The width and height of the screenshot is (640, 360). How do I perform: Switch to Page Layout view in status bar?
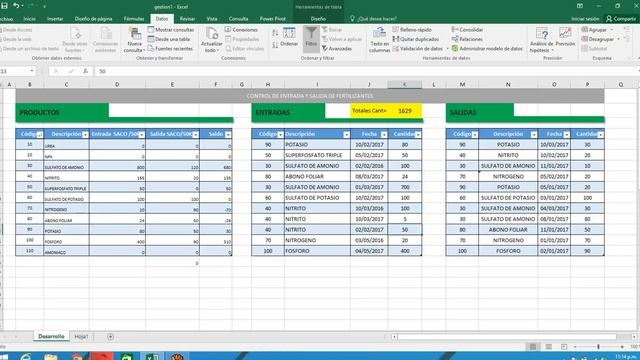pyautogui.click(x=549, y=347)
